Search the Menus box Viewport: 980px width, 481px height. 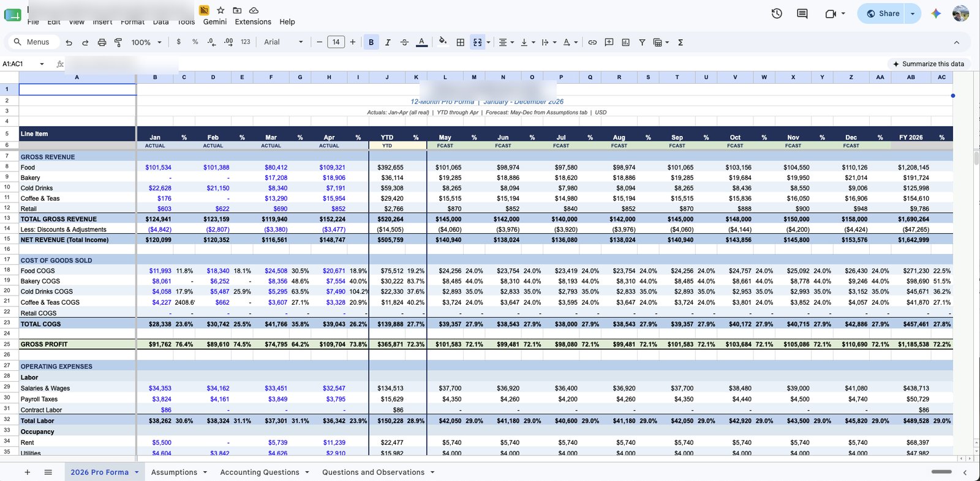(32, 42)
